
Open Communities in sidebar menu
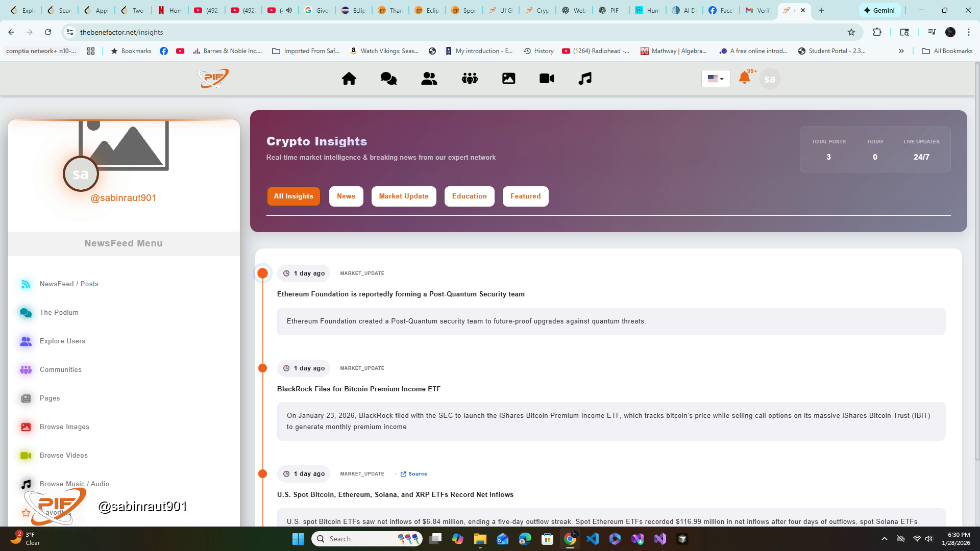pyautogui.click(x=61, y=370)
